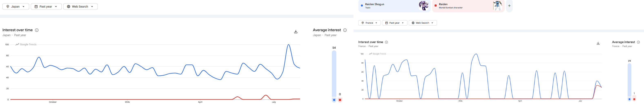The width and height of the screenshot is (644, 107).
Task: Click the '0' average value in Japan panel
Action: [340, 94]
